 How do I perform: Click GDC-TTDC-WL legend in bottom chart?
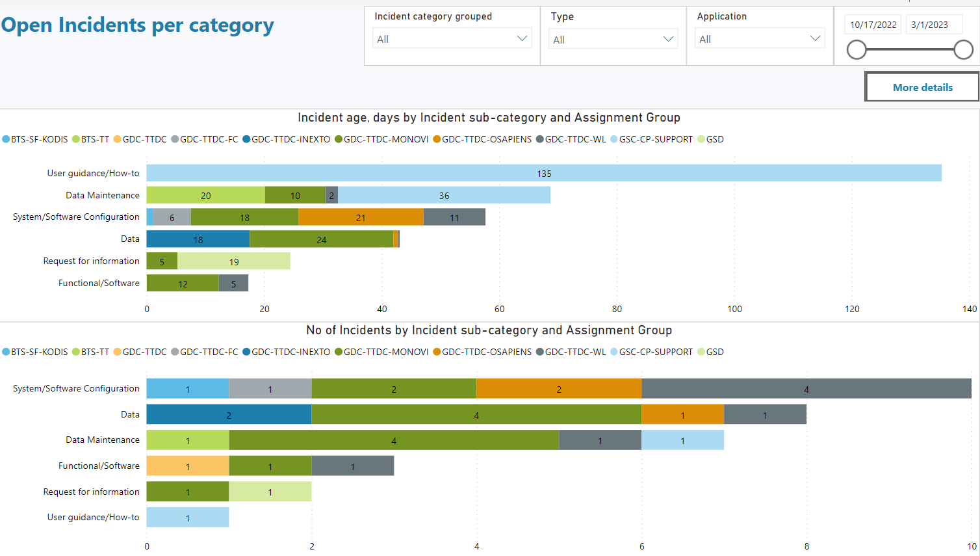[571, 352]
